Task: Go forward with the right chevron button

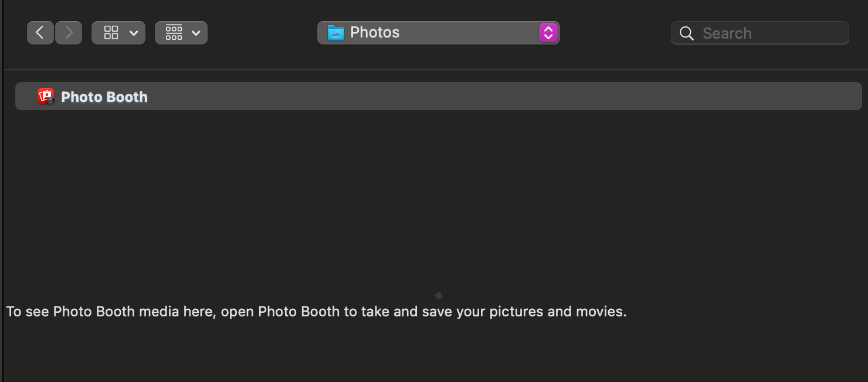Action: click(69, 33)
